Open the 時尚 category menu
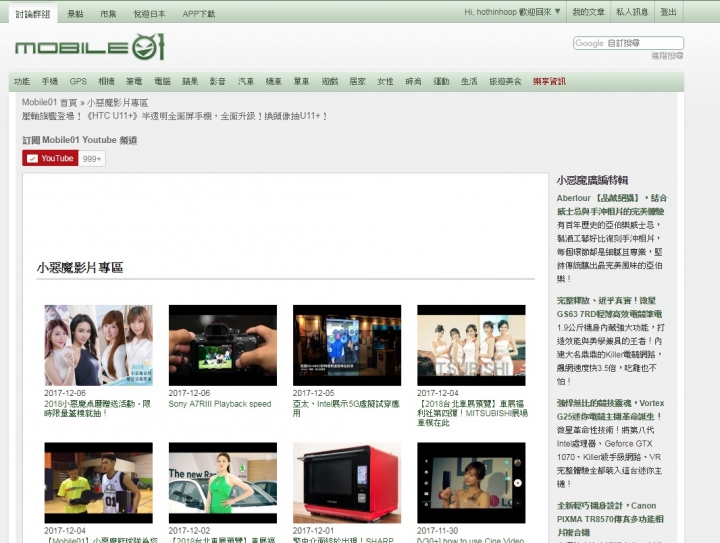This screenshot has height=543, width=720. point(413,81)
